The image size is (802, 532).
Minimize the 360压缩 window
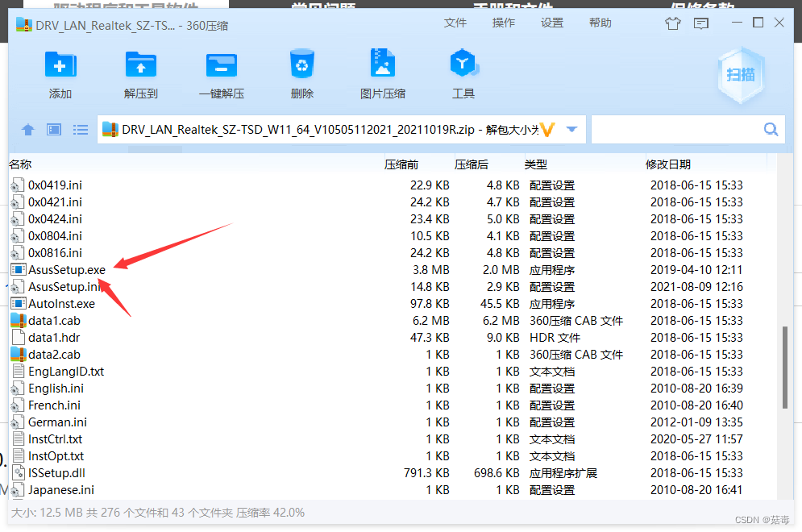737,23
